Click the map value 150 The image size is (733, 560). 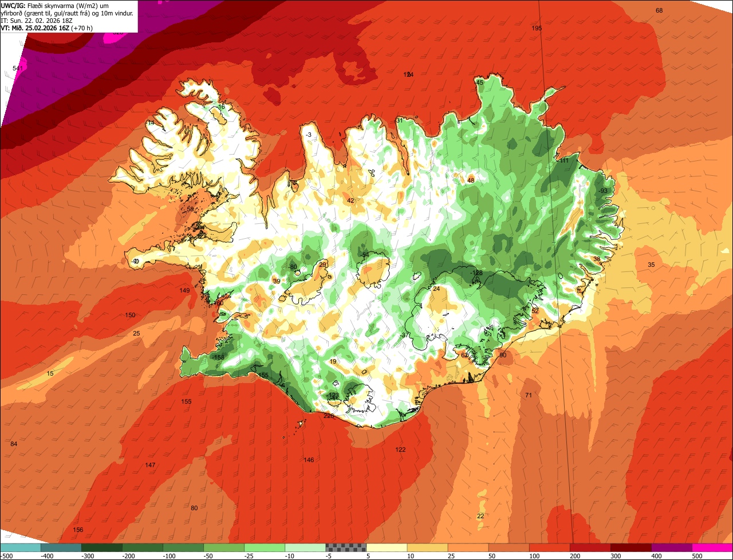130,315
